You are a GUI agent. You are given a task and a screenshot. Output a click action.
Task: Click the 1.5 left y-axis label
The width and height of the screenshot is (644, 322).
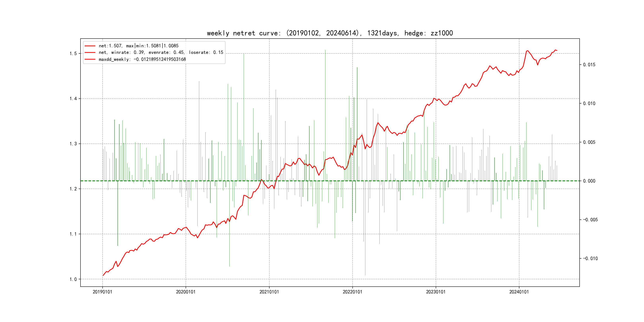tap(73, 53)
